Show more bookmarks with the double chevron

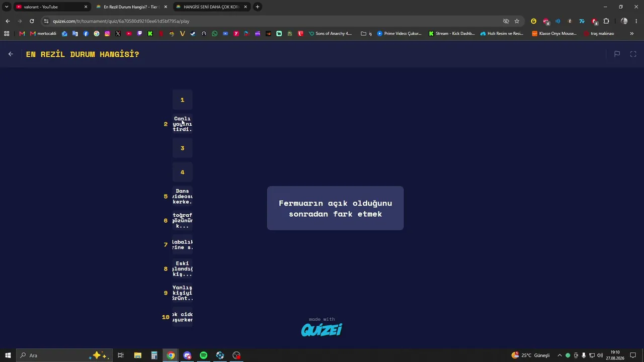click(x=632, y=34)
